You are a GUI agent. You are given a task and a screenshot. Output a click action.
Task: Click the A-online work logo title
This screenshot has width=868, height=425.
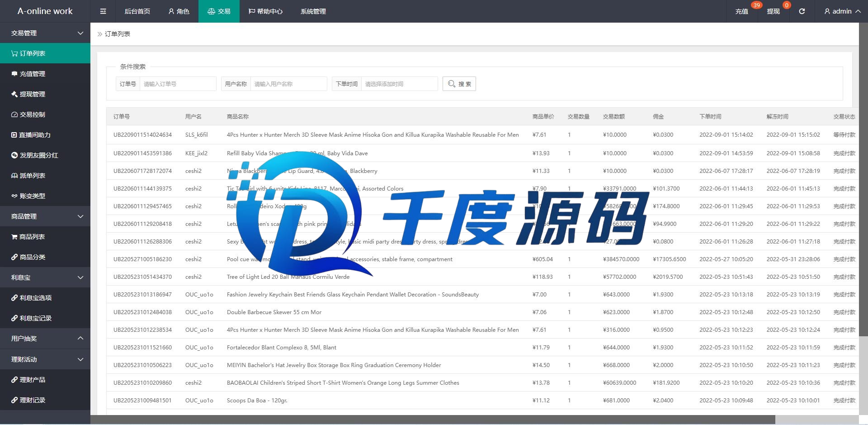(45, 11)
